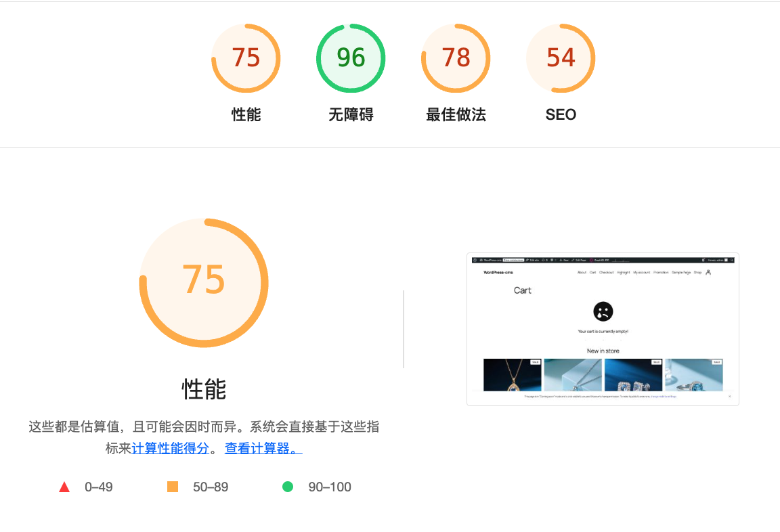Viewport: 780px width, 532px height.
Task: Click the 90–100 score range text
Action: (330, 487)
